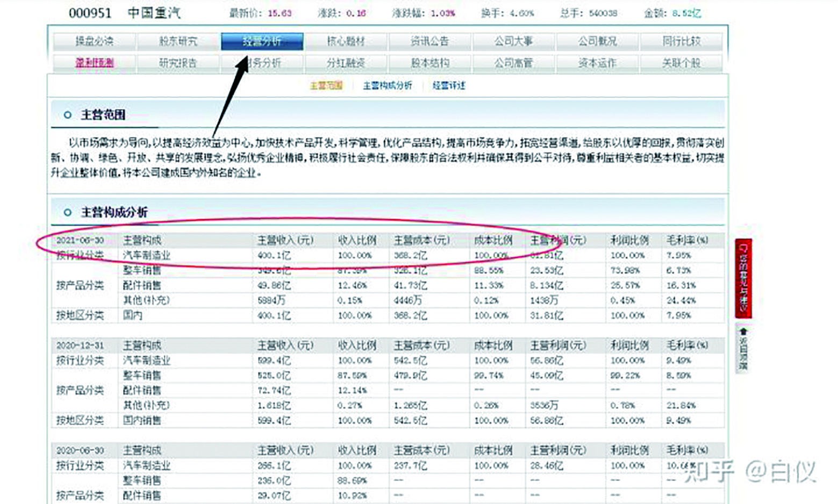Click the circle icon beside 主营范围 heading
838x504 pixels.
coord(67,114)
